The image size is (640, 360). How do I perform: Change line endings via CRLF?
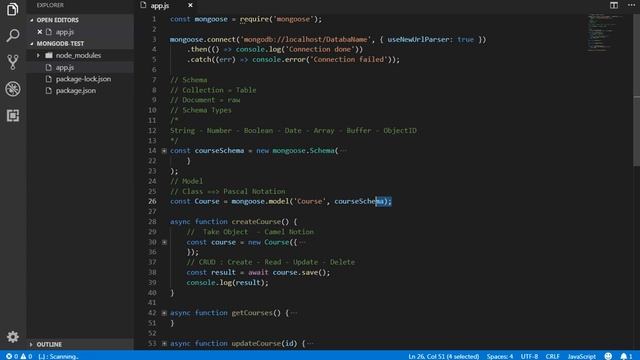[553, 356]
